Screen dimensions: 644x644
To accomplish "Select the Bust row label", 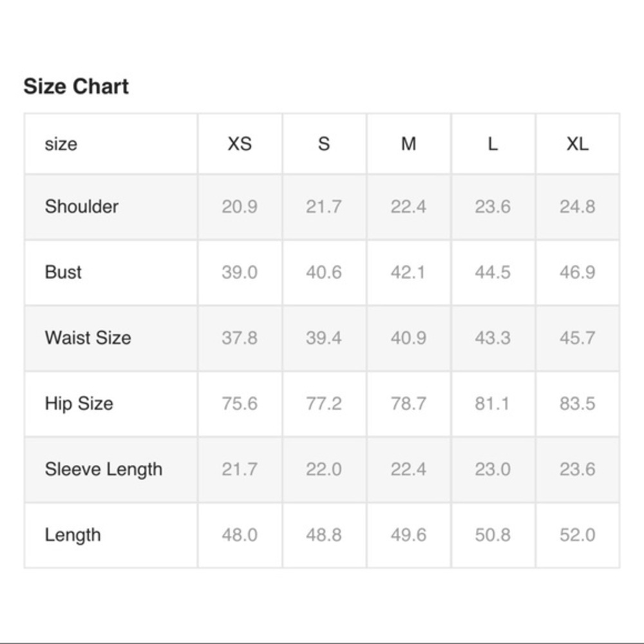I will pyautogui.click(x=63, y=272).
